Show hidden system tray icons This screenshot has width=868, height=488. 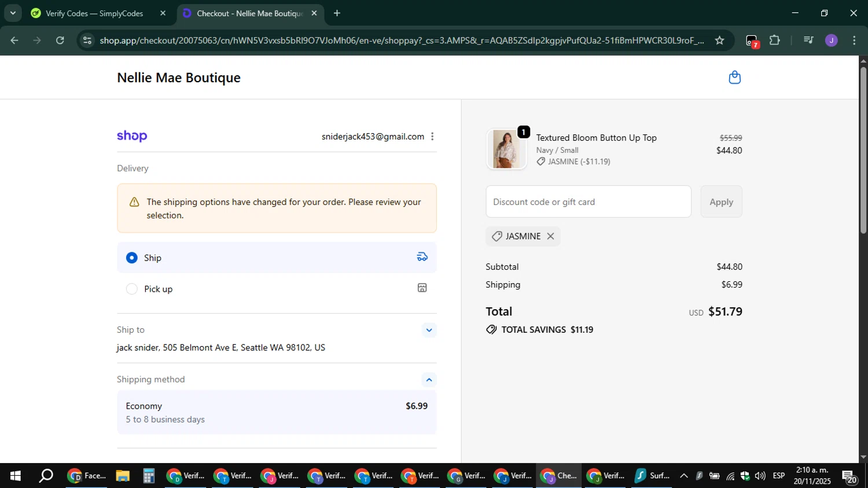coord(684,476)
